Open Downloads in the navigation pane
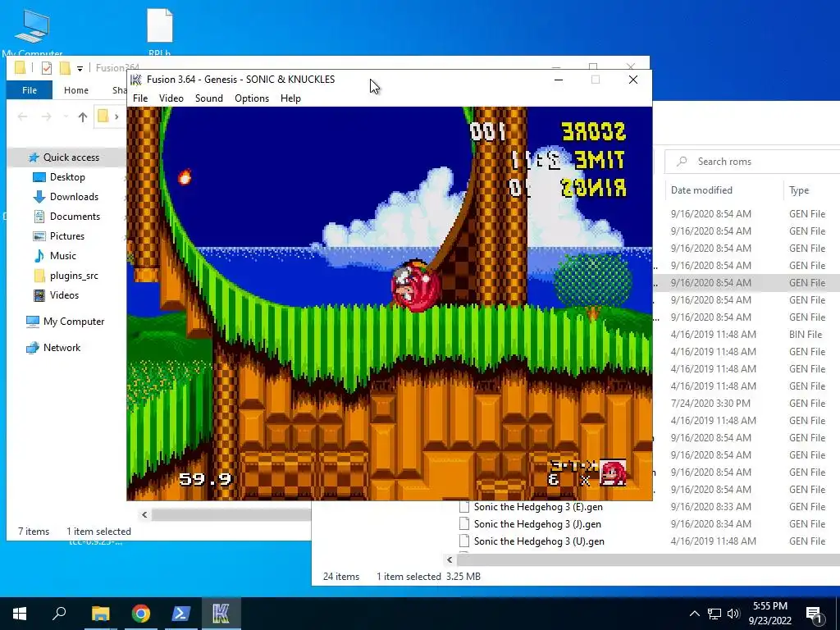The height and width of the screenshot is (630, 840). tap(74, 197)
